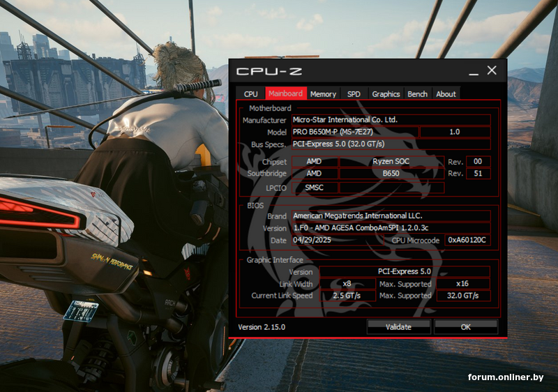Click the OK button
The image size is (558, 392).
point(466,327)
